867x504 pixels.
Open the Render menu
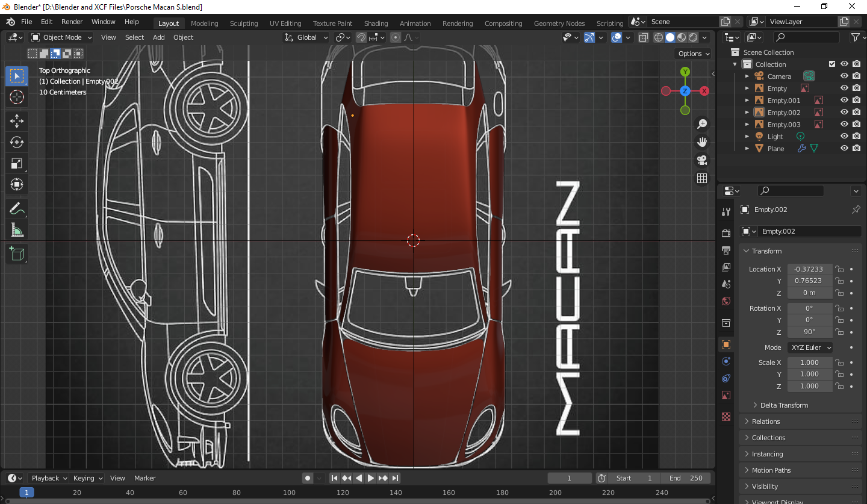pyautogui.click(x=72, y=22)
